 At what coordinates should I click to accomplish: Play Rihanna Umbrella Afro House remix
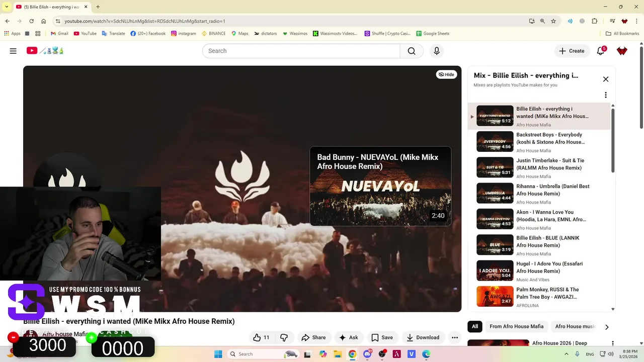click(x=539, y=193)
